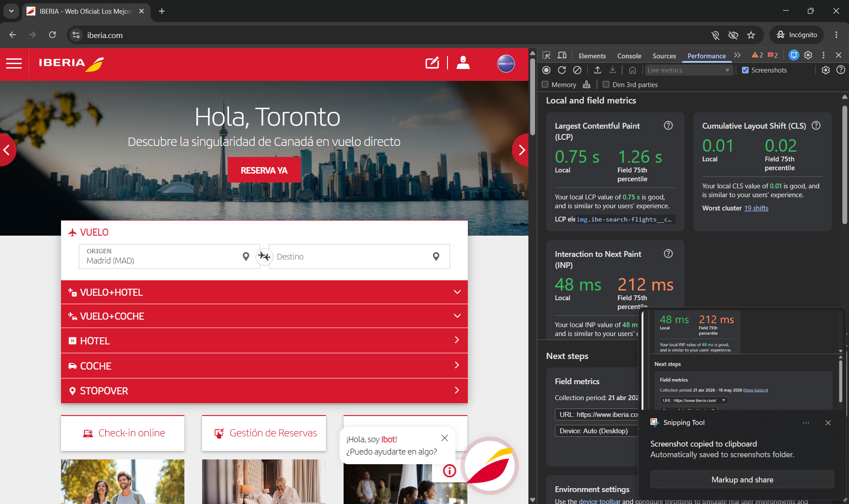Click the Destino input field
Image resolution: width=849 pixels, height=504 pixels.
pyautogui.click(x=359, y=256)
